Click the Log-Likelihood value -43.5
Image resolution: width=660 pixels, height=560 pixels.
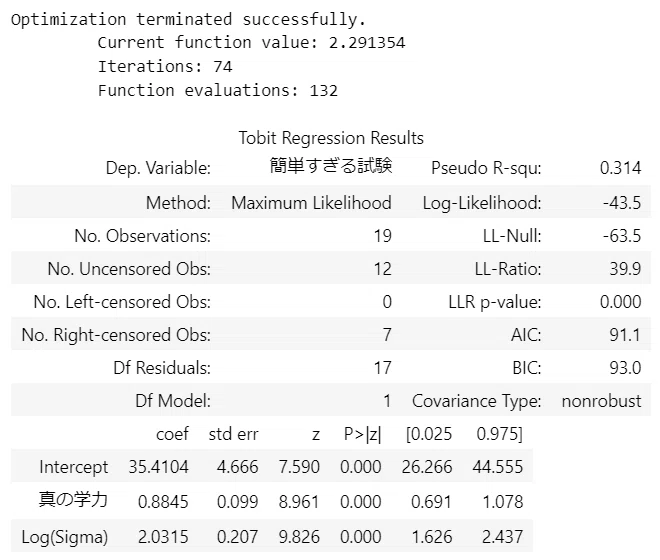(622, 203)
